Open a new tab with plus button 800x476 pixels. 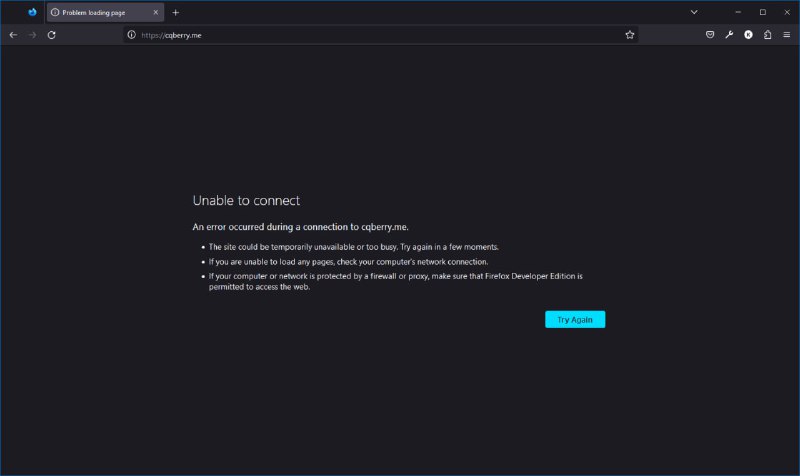(176, 12)
